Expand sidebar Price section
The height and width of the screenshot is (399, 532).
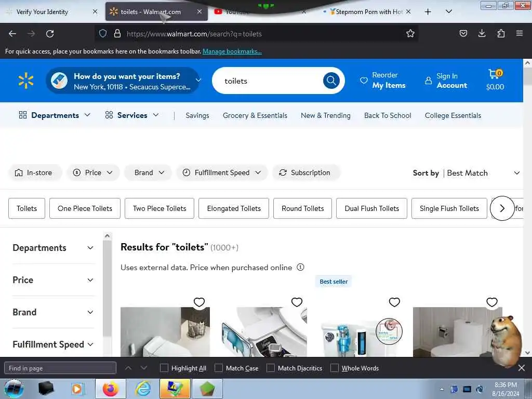pyautogui.click(x=53, y=280)
